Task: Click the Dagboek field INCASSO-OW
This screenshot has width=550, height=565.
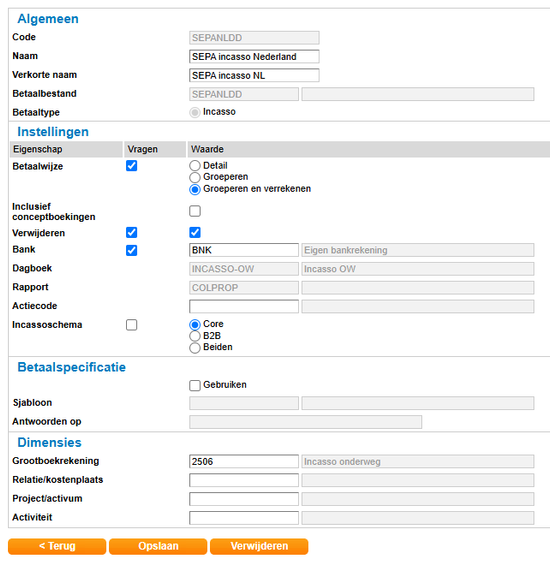Action: pos(244,269)
